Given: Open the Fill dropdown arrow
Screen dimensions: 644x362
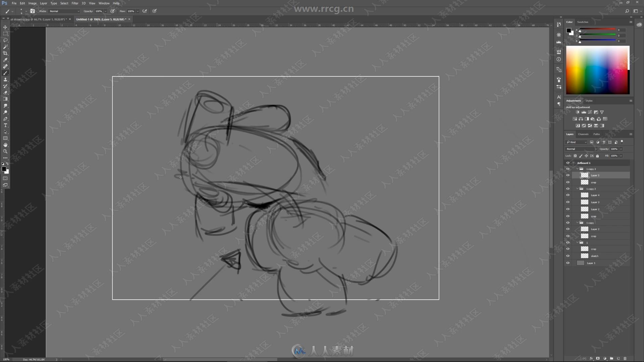Looking at the screenshot, I should tap(621, 156).
